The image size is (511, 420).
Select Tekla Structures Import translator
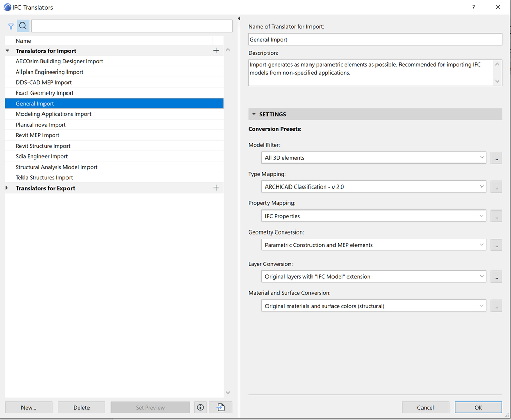click(44, 178)
